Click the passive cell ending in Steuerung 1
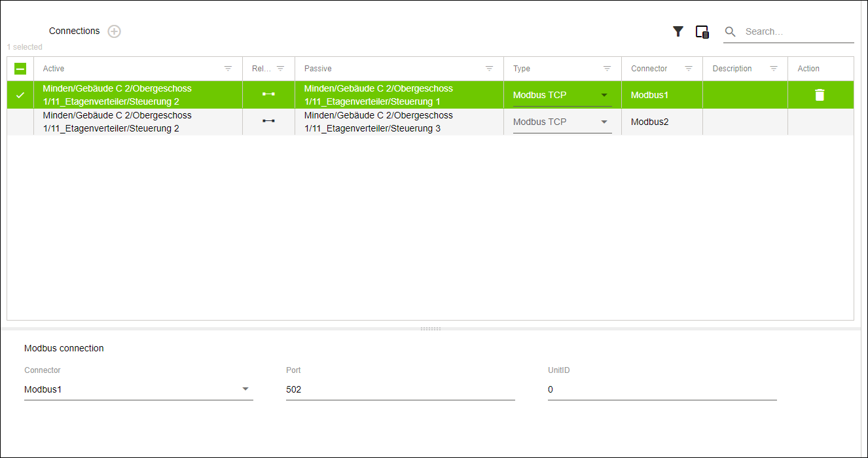The image size is (868, 458). (x=399, y=95)
